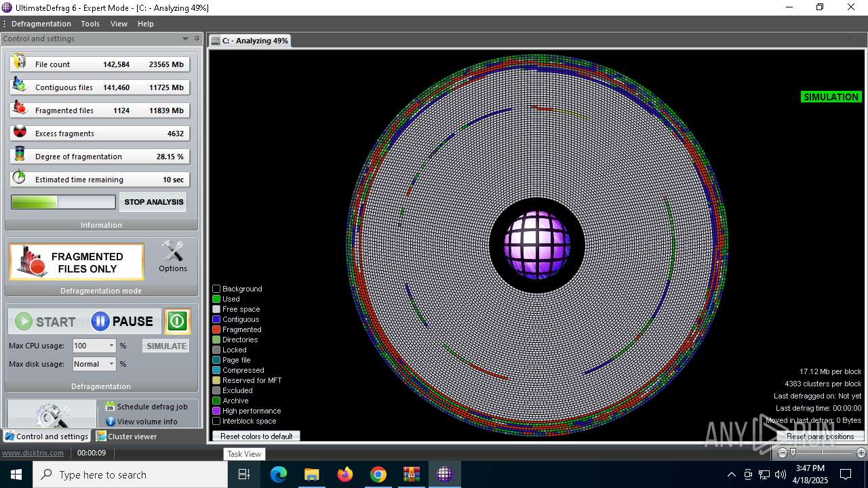Screen dimensions: 868x488
Task: Open the Task View button
Action: 244,474
